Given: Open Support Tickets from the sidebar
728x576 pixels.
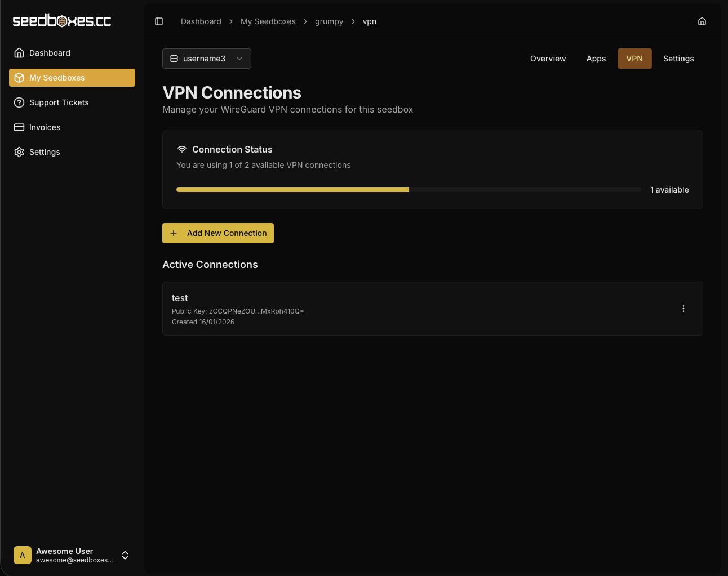Looking at the screenshot, I should click(x=59, y=102).
